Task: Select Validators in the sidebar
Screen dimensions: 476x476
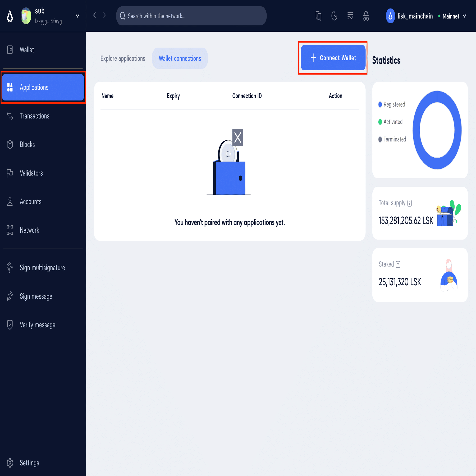Action: coord(31,173)
